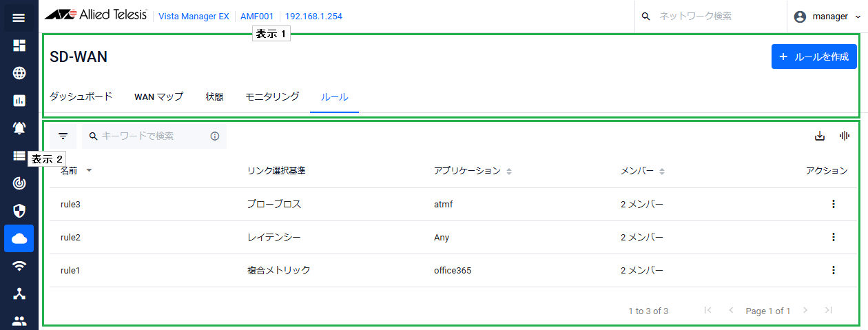Open action menu for rule1
This screenshot has width=868, height=330.
tap(834, 270)
